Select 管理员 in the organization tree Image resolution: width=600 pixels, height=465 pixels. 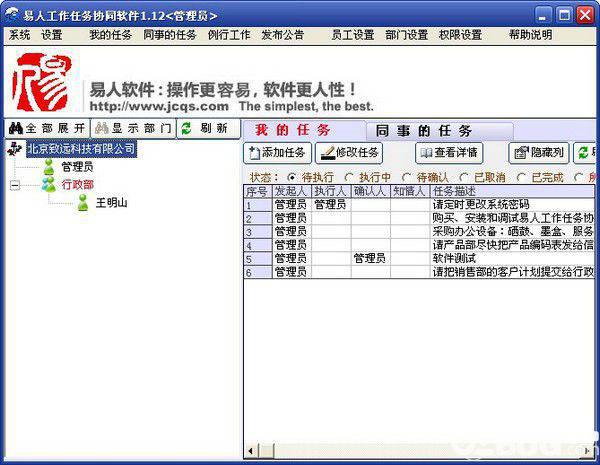point(77,167)
